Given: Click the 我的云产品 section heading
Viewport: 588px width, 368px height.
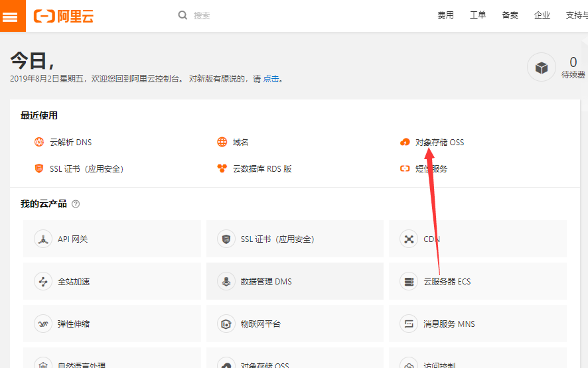Looking at the screenshot, I should (44, 204).
